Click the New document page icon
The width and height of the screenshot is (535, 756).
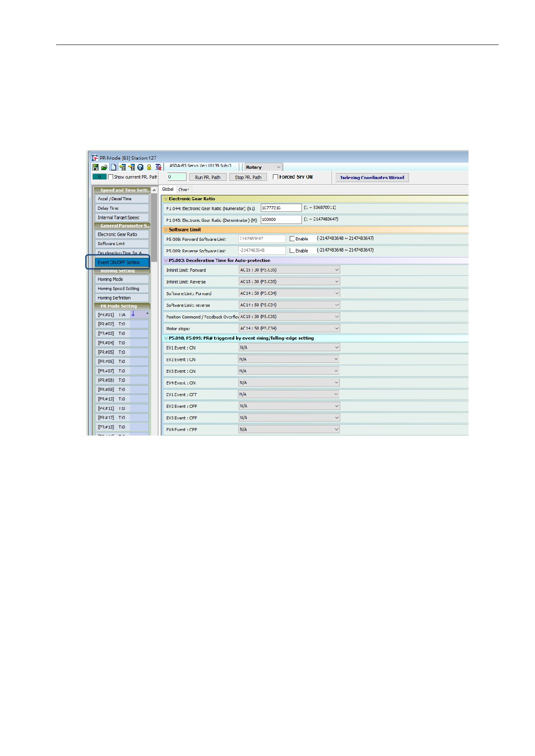(x=113, y=167)
